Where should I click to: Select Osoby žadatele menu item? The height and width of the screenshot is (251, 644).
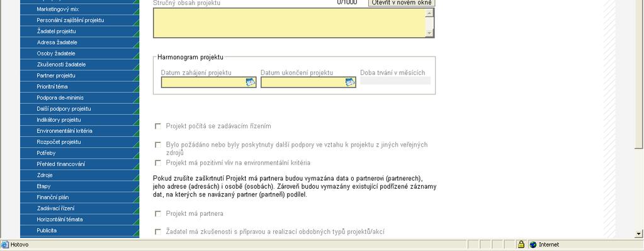[x=80, y=53]
